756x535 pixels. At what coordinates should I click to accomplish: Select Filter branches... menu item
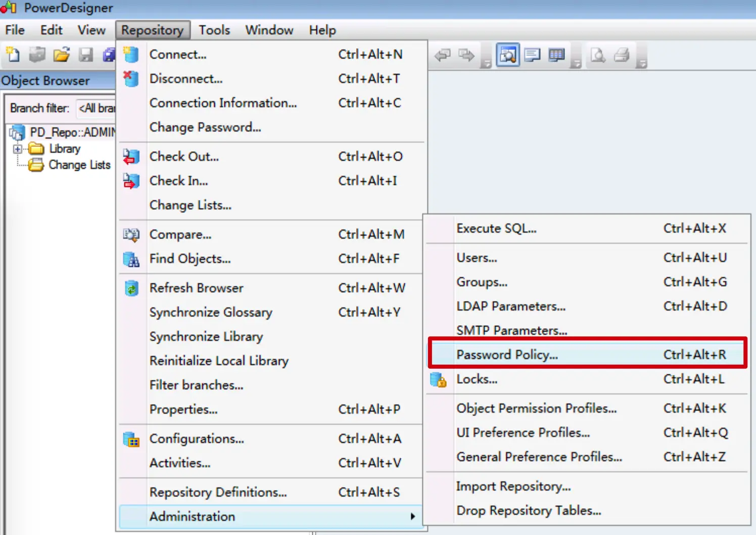pos(271,385)
